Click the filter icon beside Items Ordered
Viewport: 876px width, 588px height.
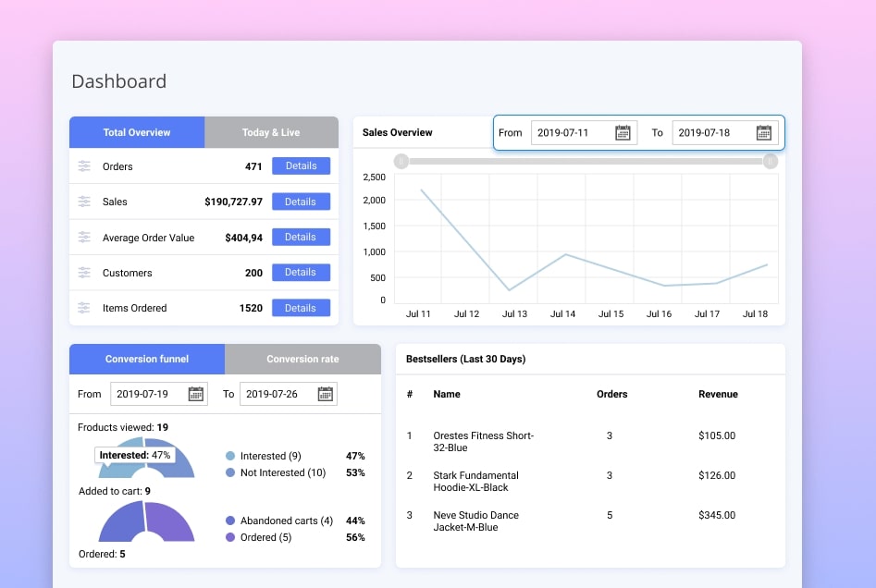click(84, 308)
